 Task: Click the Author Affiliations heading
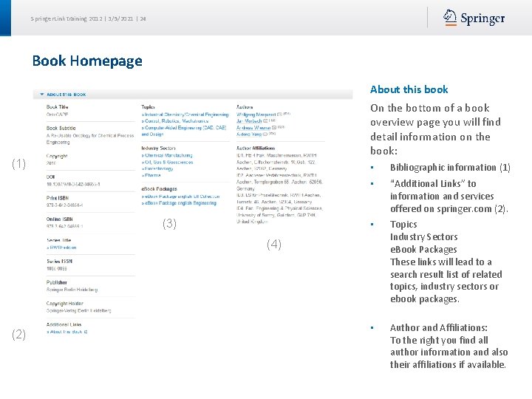point(256,149)
